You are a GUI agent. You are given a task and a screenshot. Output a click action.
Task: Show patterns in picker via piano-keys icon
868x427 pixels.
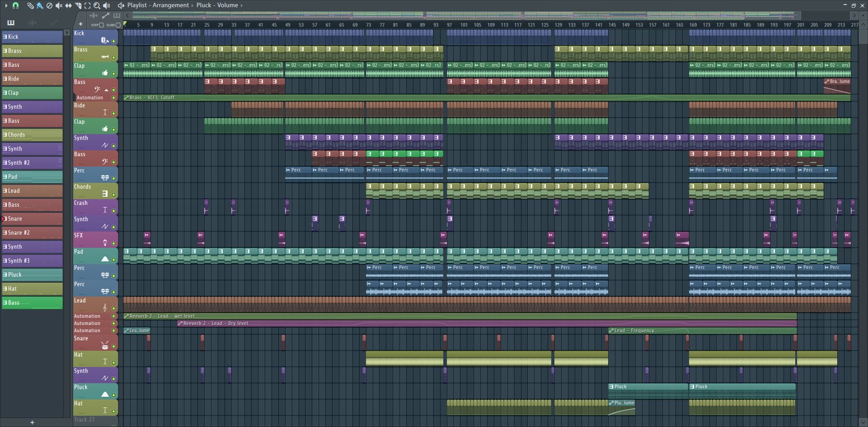(10, 23)
